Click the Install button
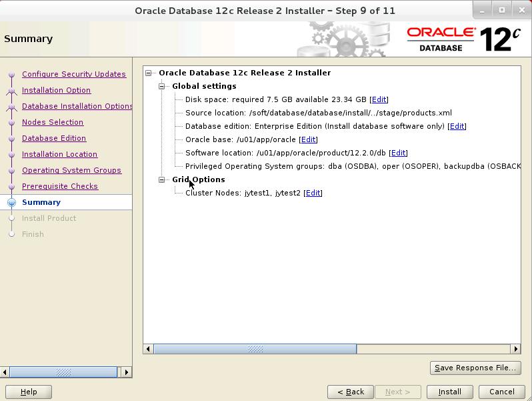532x401 pixels. click(x=449, y=392)
